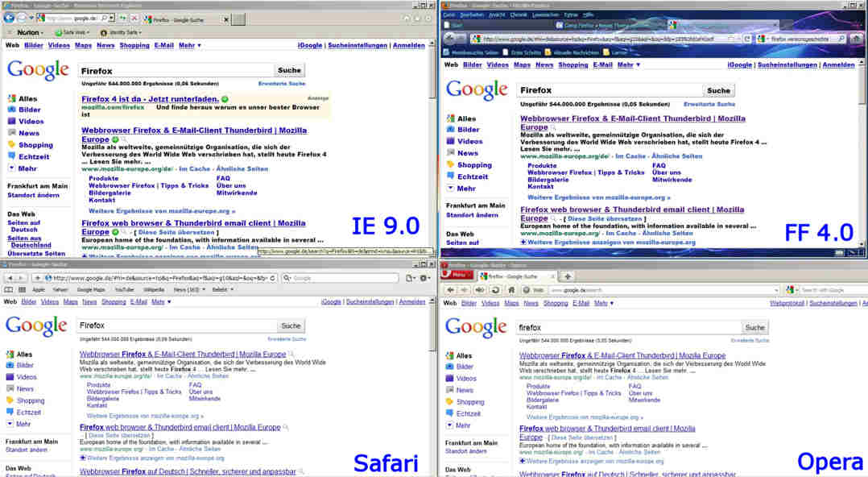Open Safari's page menu icon
Image resolution: width=868 pixels, height=477 pixels.
411,278
